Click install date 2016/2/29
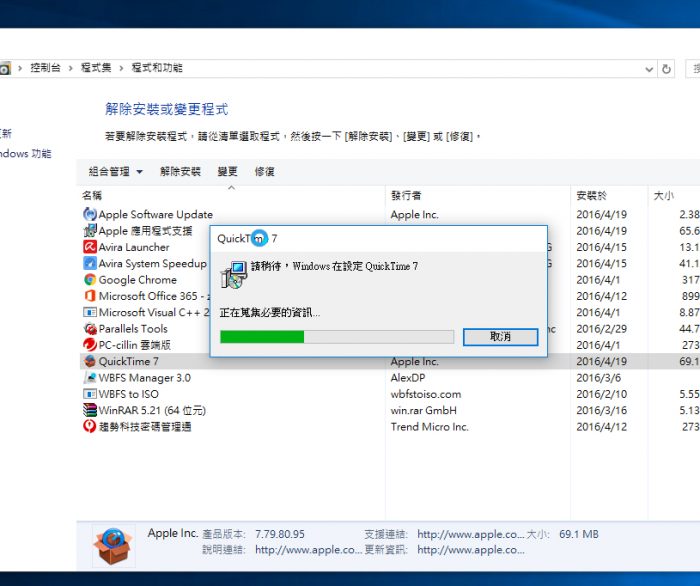Viewport: 700px width, 586px height. point(601,329)
